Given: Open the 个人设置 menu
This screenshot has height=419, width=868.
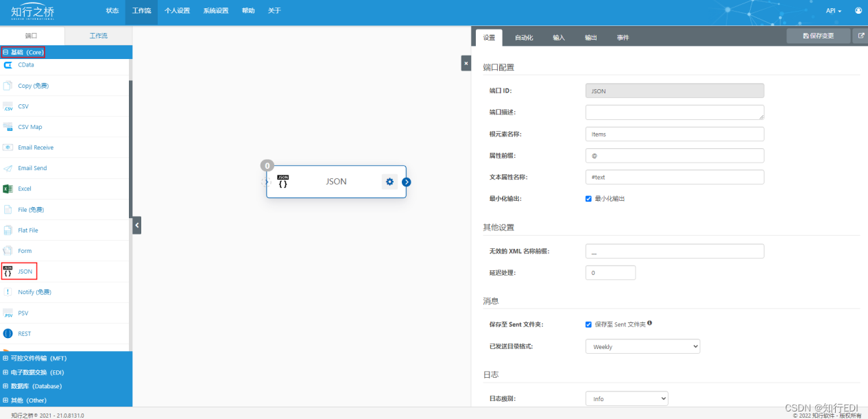Looking at the screenshot, I should [177, 11].
